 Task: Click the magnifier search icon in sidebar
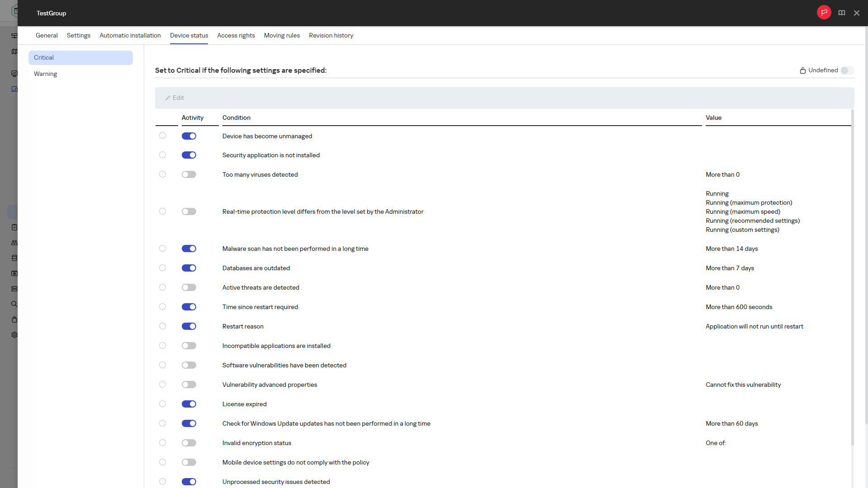click(x=14, y=304)
